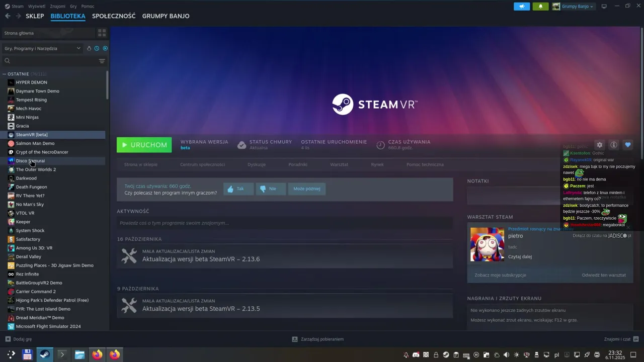The height and width of the screenshot is (362, 644).
Task: Open the Wyświetl menu
Action: [37, 6]
